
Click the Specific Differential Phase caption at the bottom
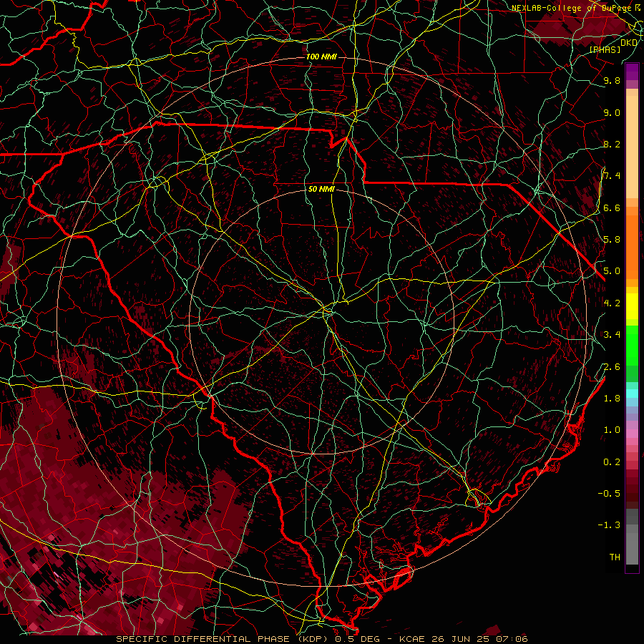322,639
